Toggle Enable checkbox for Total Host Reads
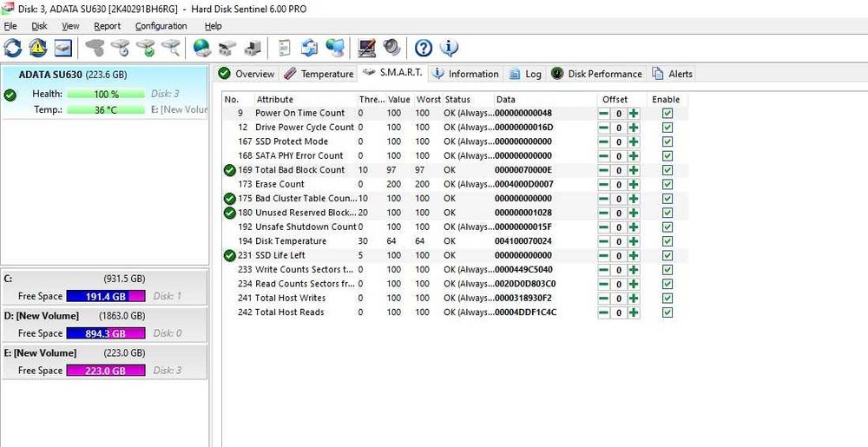Viewport: 868px width, 447px height. [x=667, y=312]
